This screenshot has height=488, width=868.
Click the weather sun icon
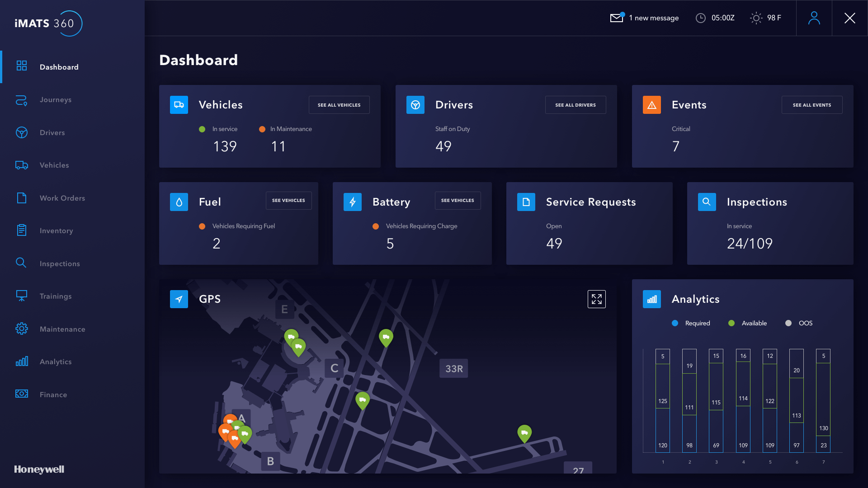point(756,18)
